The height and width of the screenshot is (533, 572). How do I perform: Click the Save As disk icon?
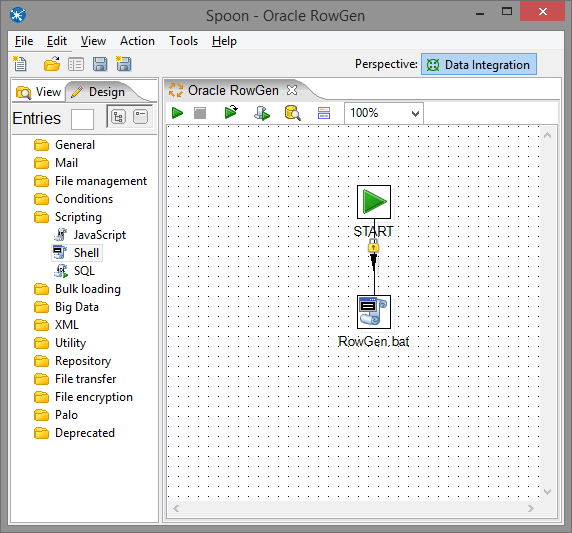(124, 64)
